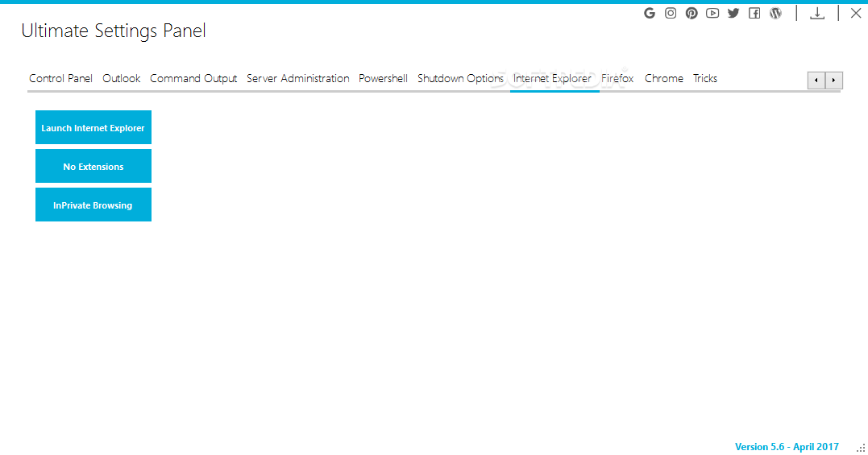Viewport: 868px width, 455px height.
Task: Click Launch Internet Explorer button
Action: [x=93, y=128]
